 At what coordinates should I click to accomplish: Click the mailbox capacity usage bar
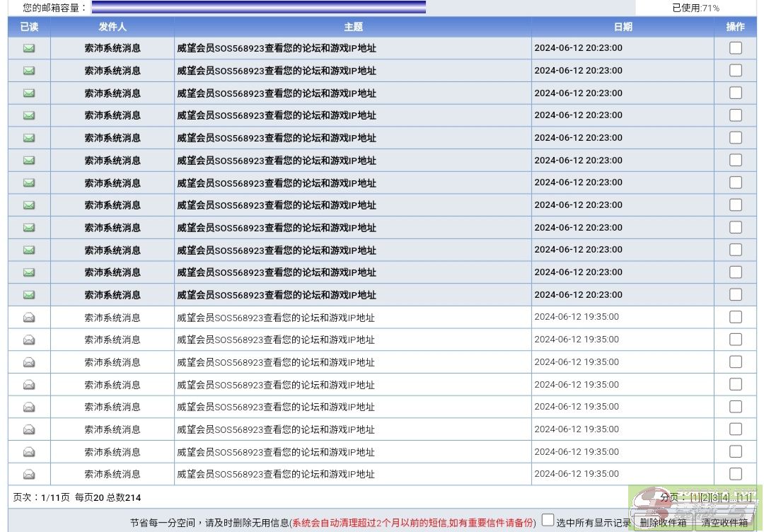[259, 8]
